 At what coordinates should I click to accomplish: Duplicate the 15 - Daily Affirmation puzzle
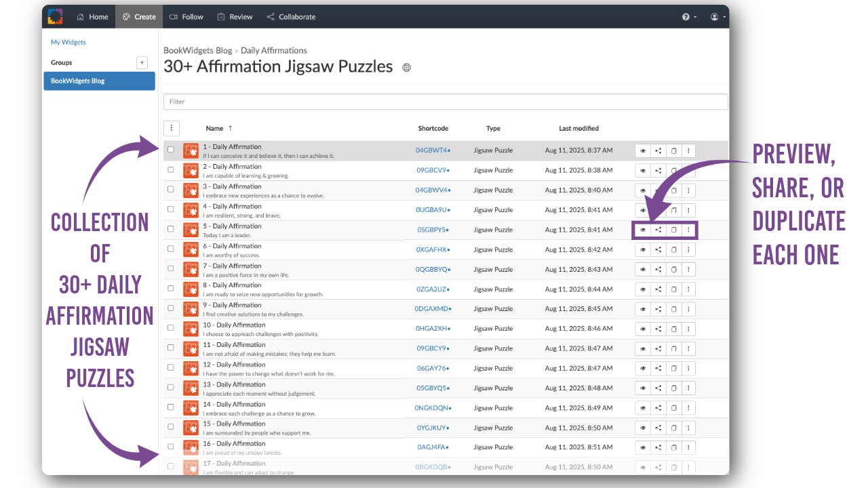pyautogui.click(x=673, y=428)
